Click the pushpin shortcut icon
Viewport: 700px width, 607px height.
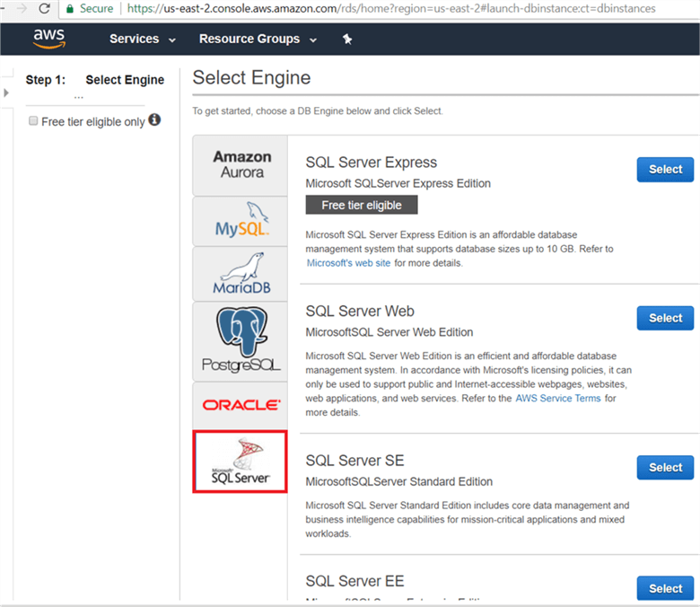click(347, 40)
